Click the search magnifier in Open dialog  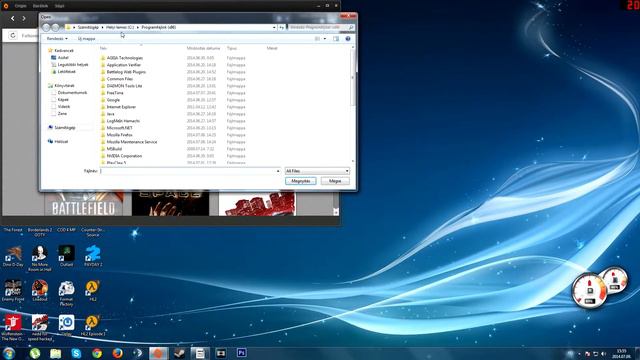(x=351, y=27)
